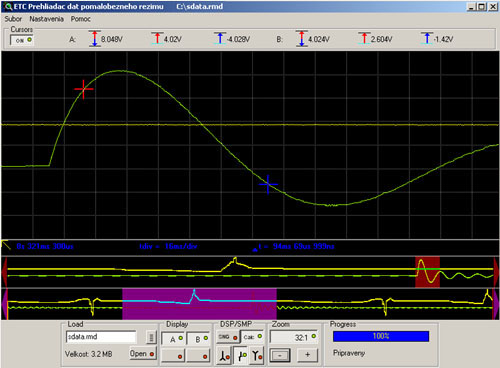Select the middle step mode icon under DSP/SMP

(241, 356)
